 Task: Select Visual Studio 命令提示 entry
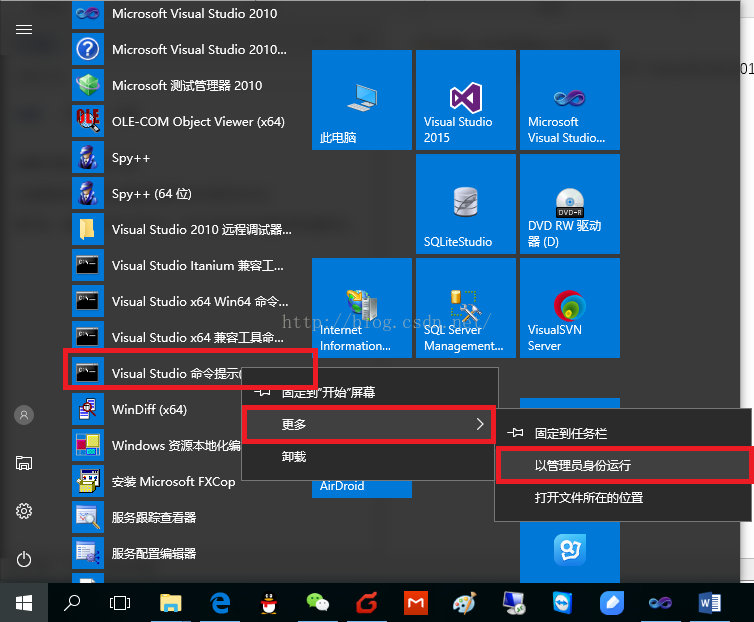tap(156, 373)
